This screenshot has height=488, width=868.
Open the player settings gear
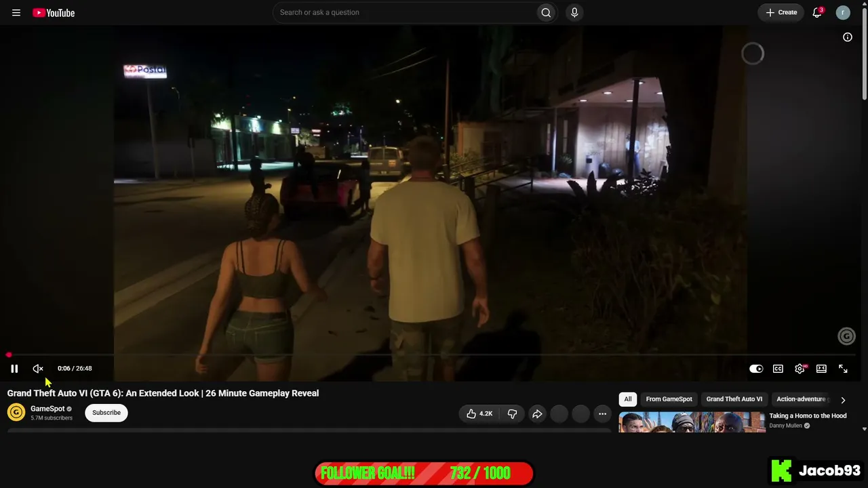tap(800, 369)
